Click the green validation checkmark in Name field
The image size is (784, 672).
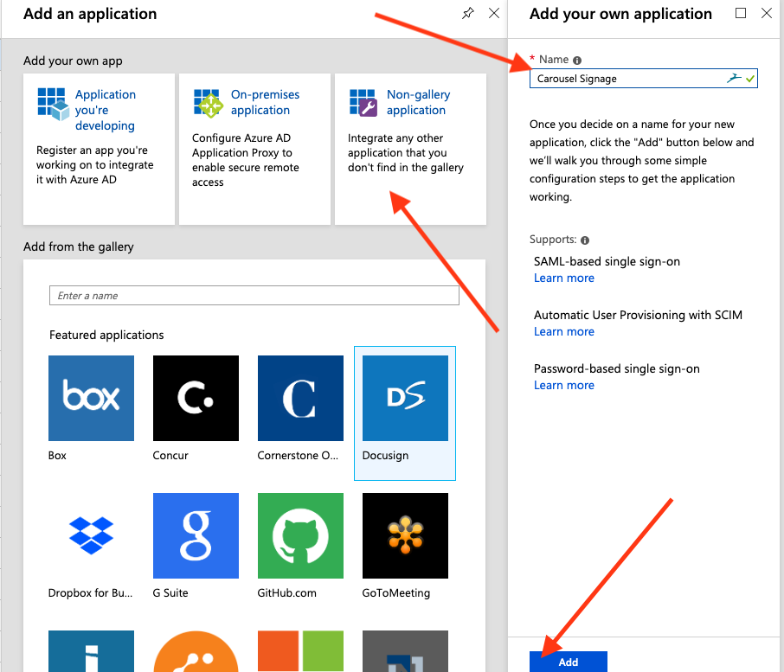tap(750, 79)
